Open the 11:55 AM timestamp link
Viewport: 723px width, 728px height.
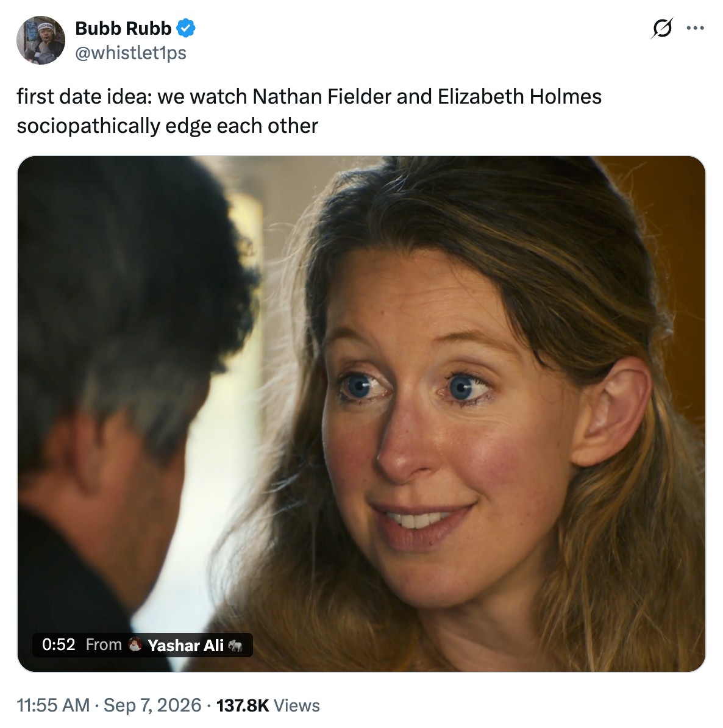coord(53,705)
